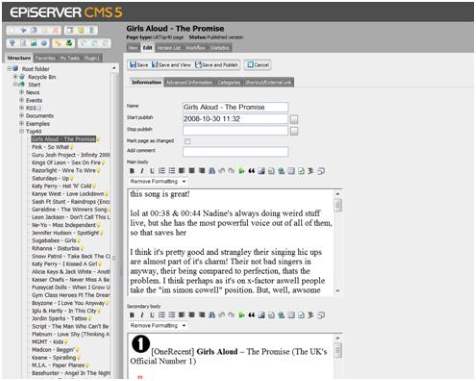Click the Add comment field
476x381 pixels.
236,151
